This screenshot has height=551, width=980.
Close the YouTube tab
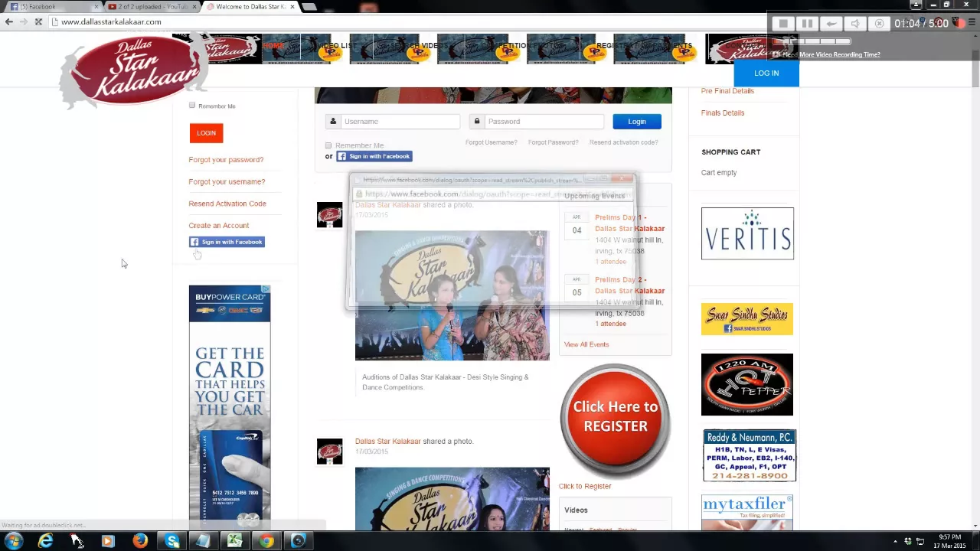click(194, 7)
